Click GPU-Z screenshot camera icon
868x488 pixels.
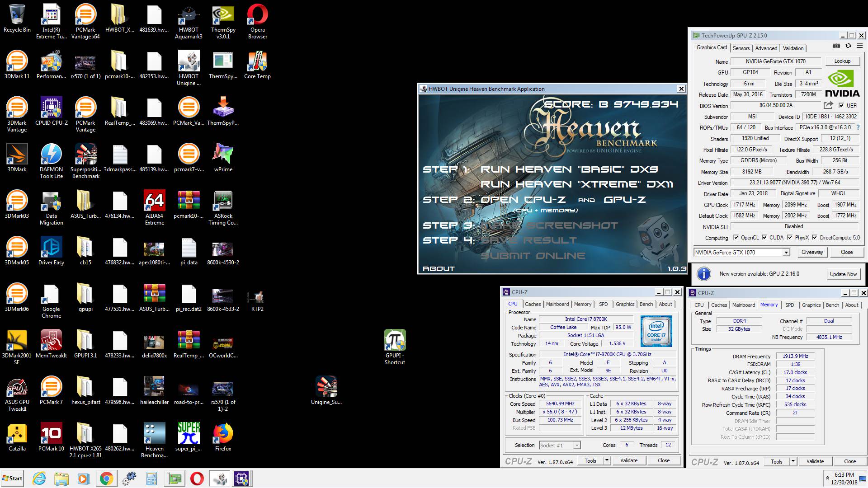point(836,46)
